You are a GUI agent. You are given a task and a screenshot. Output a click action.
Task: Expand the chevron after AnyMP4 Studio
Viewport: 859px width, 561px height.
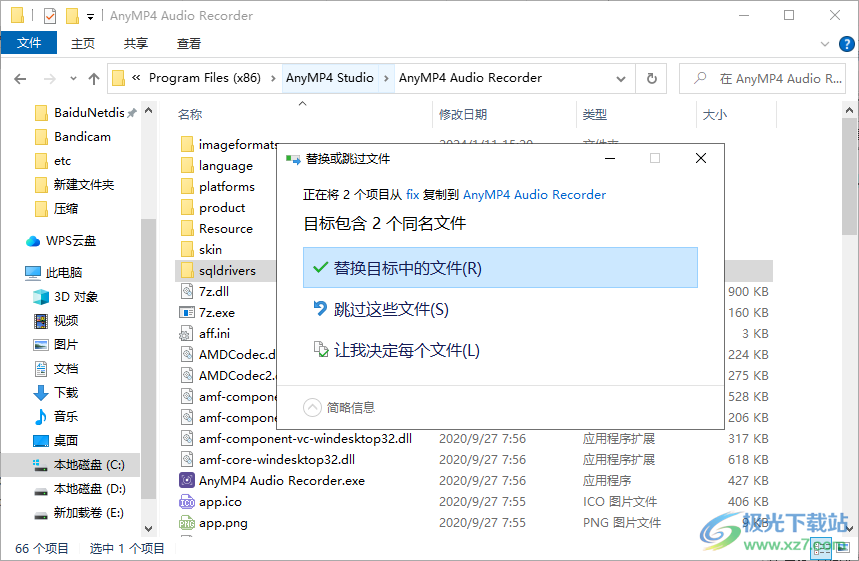(x=386, y=78)
